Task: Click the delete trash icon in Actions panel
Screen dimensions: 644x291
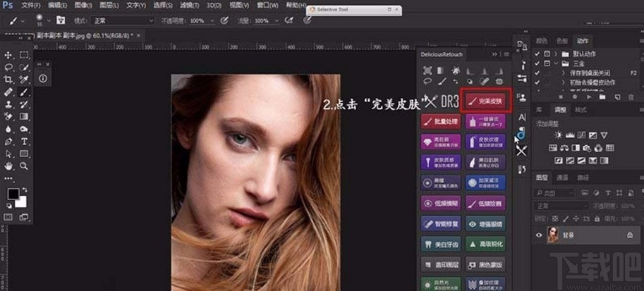Action: click(x=631, y=97)
